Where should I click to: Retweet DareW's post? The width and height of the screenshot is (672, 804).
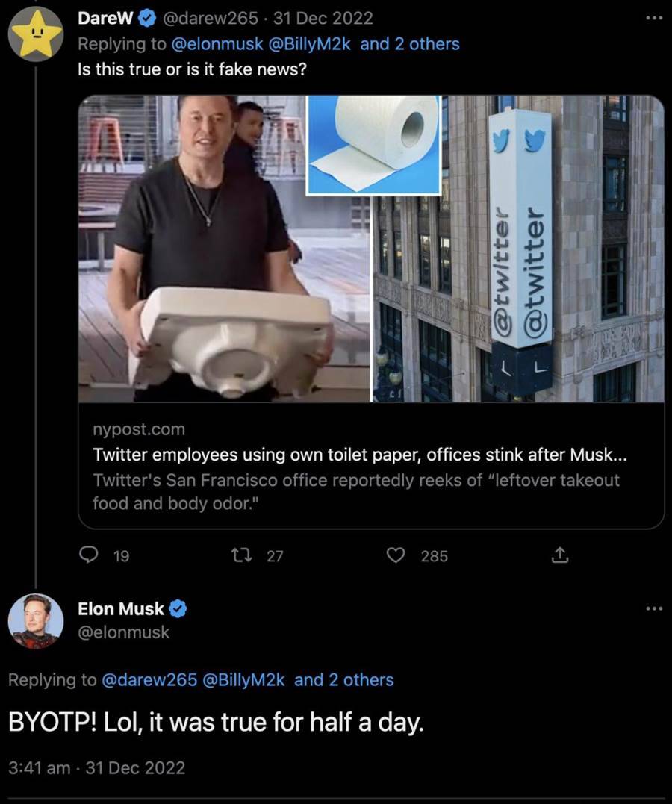click(x=241, y=555)
